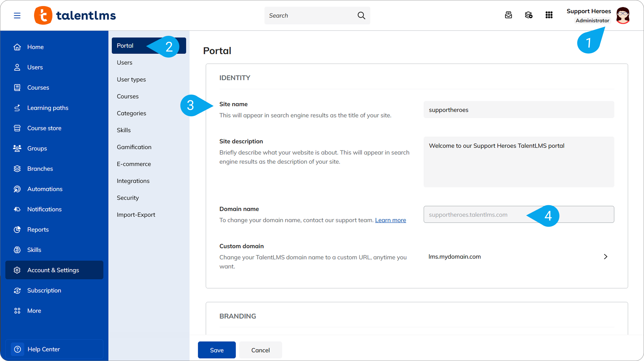Focus the Site name input field
The width and height of the screenshot is (644, 361).
519,110
